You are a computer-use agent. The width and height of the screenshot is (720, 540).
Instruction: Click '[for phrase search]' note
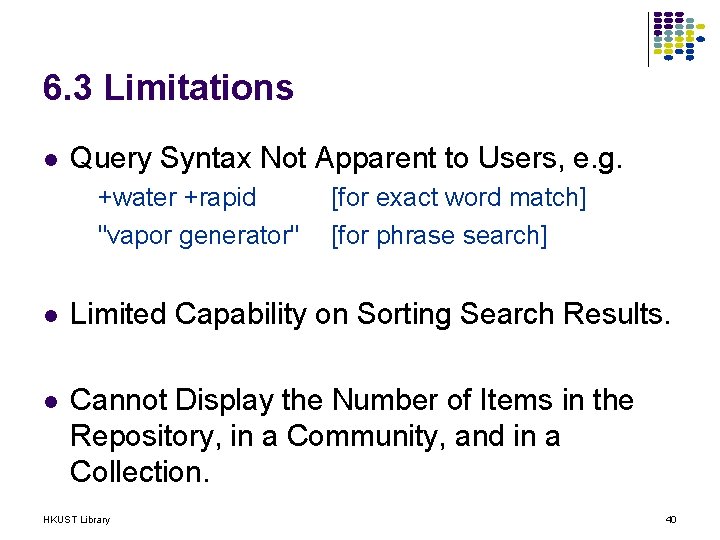439,236
